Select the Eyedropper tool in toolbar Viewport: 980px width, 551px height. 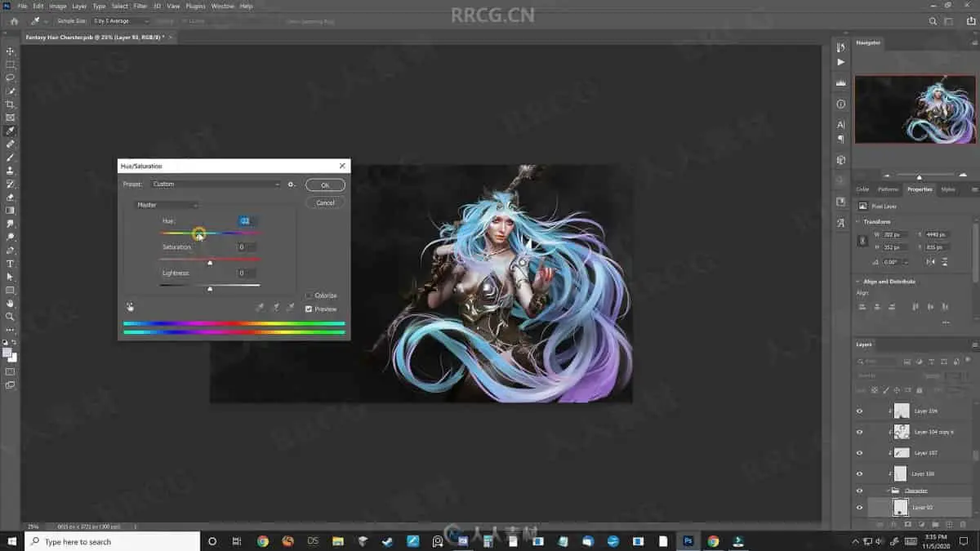click(x=10, y=131)
